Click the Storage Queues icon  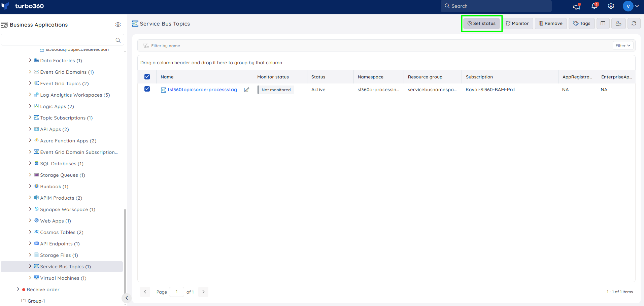(36, 175)
